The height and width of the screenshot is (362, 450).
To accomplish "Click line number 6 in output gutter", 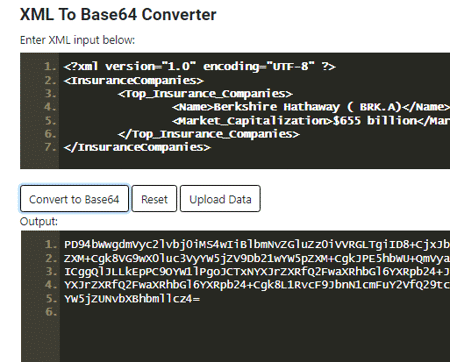I will pyautogui.click(x=51, y=312).
